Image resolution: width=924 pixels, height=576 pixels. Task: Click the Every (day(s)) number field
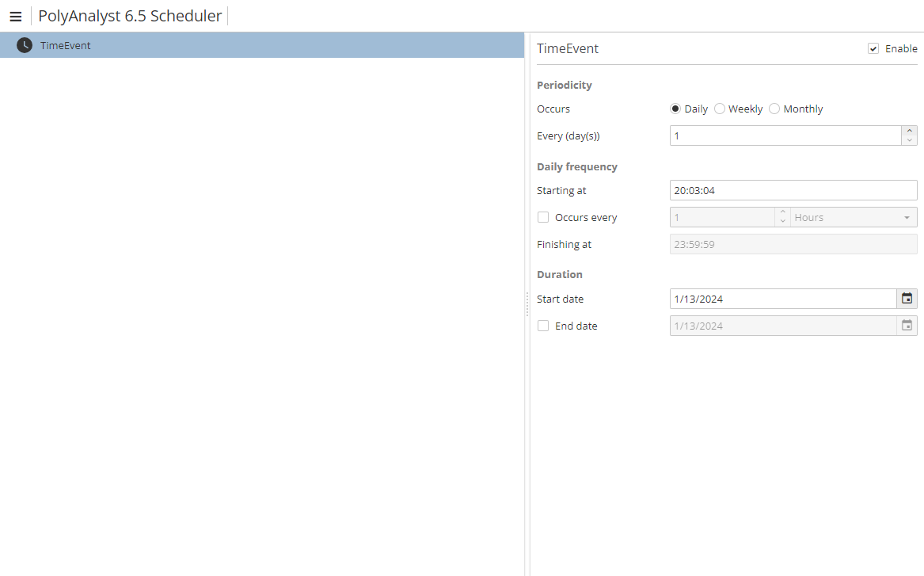click(x=784, y=135)
